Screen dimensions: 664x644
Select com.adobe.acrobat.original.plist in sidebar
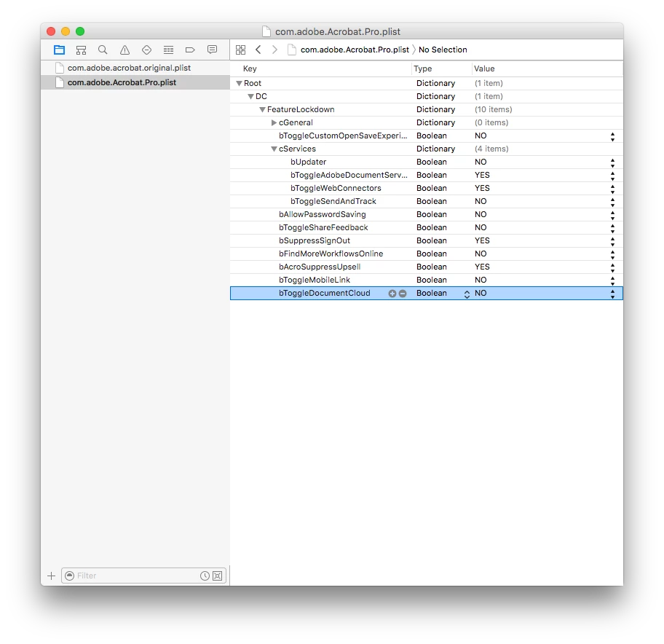click(x=135, y=68)
